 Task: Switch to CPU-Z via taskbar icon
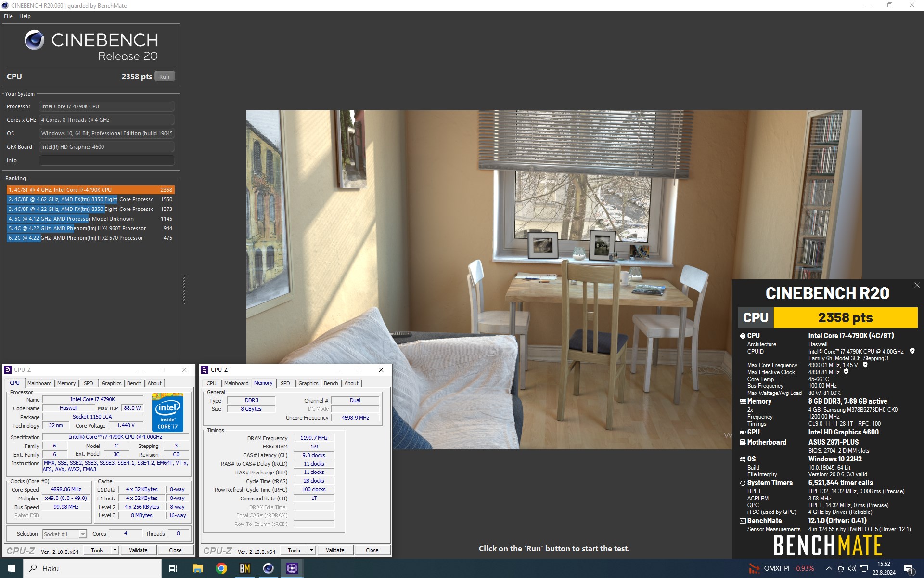tap(292, 568)
